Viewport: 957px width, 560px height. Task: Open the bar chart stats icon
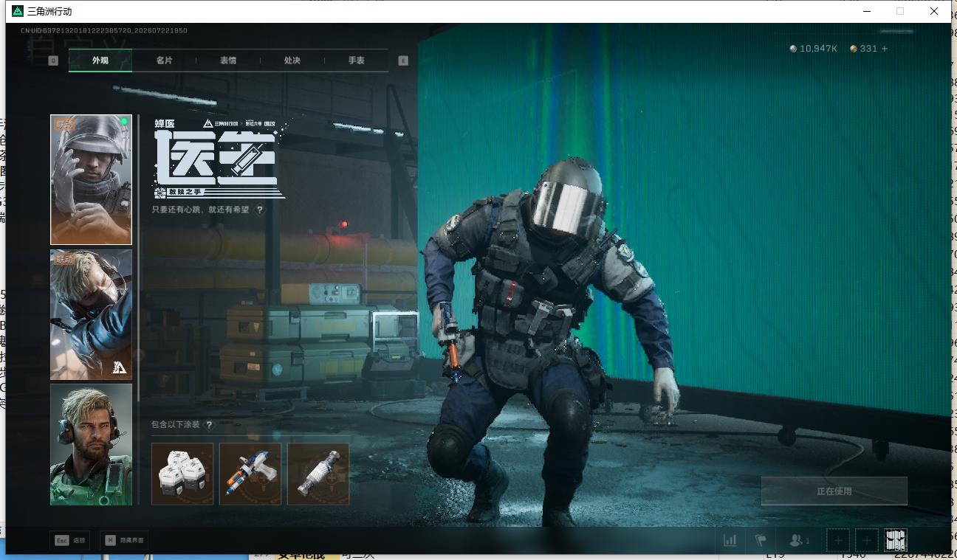pos(730,540)
